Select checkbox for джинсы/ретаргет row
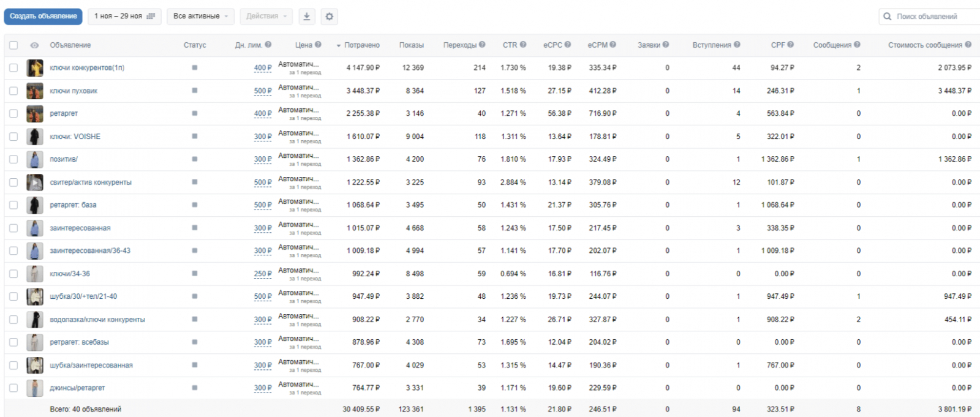 click(13, 388)
